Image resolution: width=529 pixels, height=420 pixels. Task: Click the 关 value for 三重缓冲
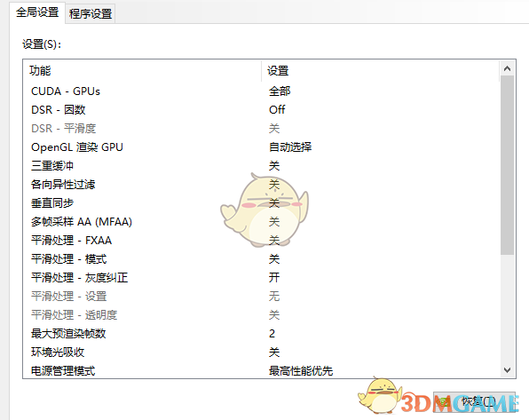click(x=274, y=166)
